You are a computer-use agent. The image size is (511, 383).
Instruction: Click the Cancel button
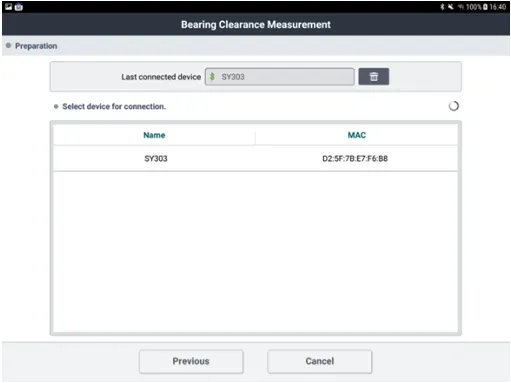pos(319,361)
